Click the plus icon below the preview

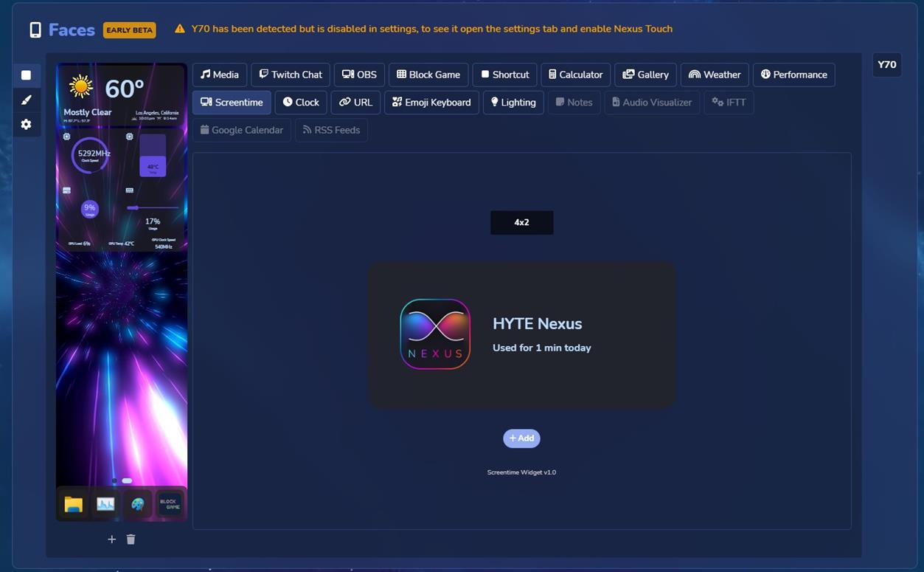pos(111,540)
